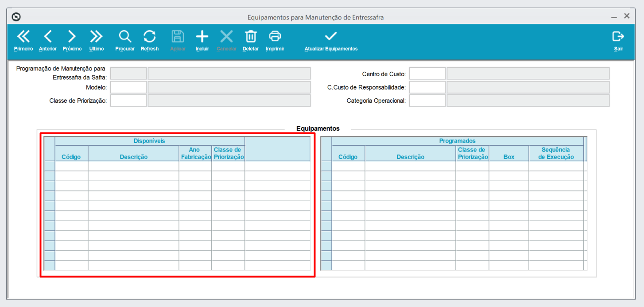Image resolution: width=644 pixels, height=307 pixels.
Task: Click the Modelo description field
Action: (x=229, y=87)
